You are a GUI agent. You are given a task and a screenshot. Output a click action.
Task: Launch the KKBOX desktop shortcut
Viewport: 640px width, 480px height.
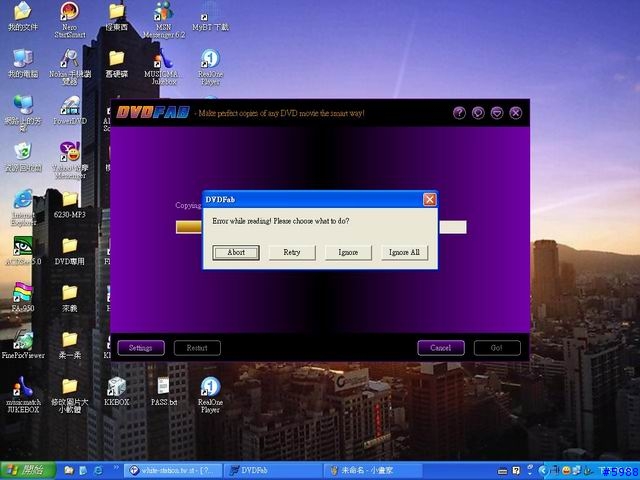click(x=117, y=392)
